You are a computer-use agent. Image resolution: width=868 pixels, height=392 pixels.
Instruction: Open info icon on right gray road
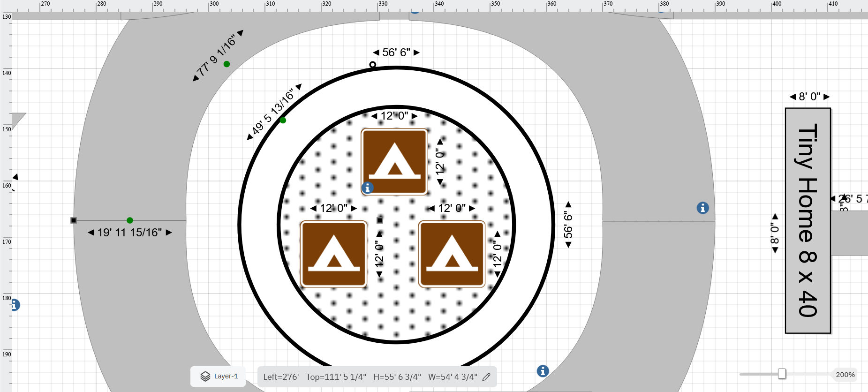702,208
